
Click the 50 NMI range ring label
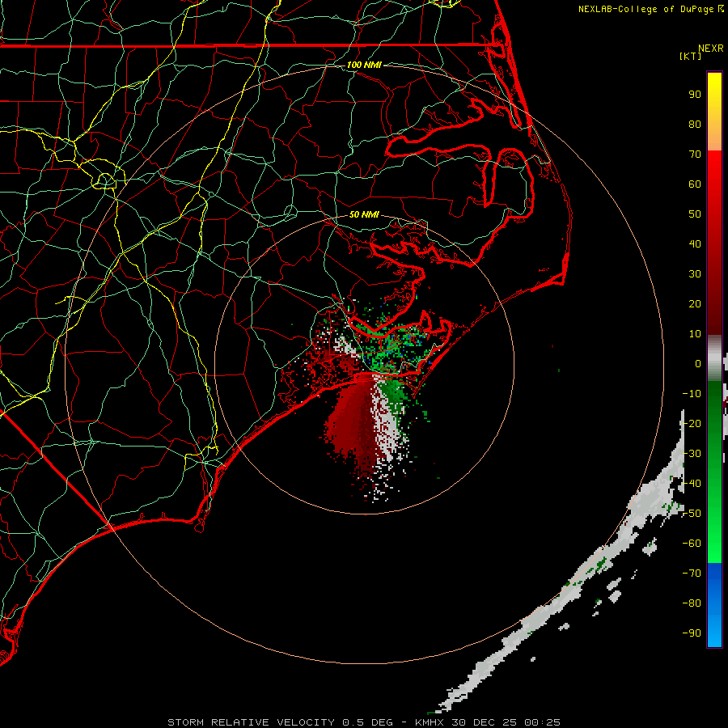coord(364,214)
